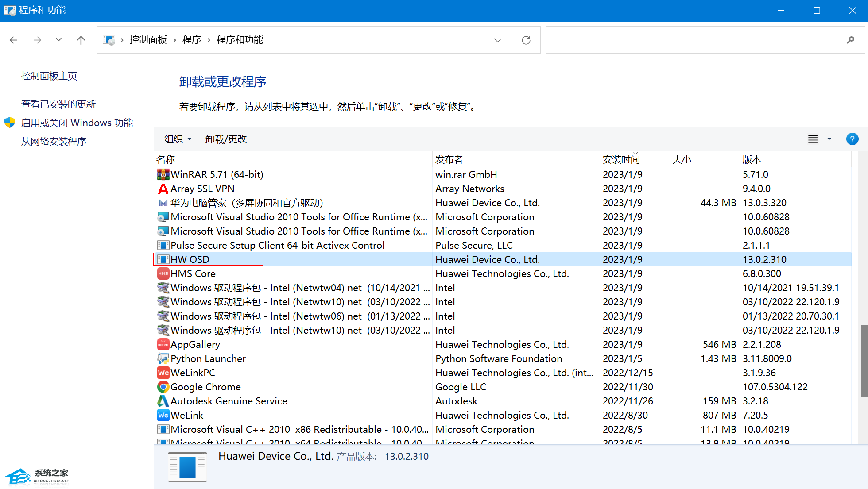
Task: Click the AppGallery red icon
Action: [x=163, y=344]
